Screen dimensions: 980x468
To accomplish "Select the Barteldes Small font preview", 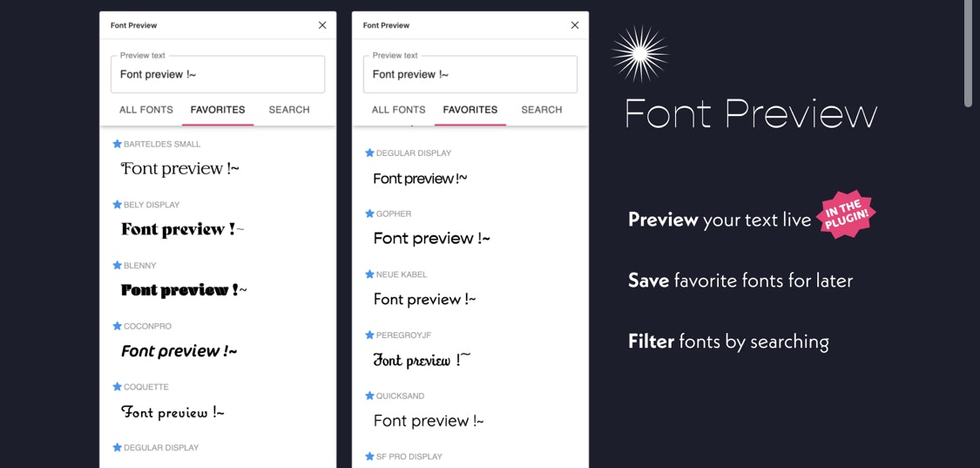I will (180, 168).
